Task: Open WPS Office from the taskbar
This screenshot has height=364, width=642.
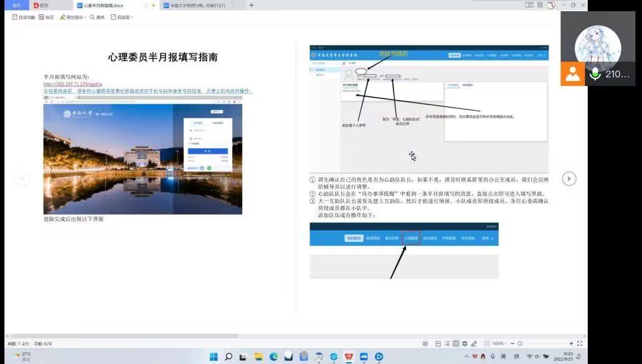Action: pyautogui.click(x=349, y=357)
